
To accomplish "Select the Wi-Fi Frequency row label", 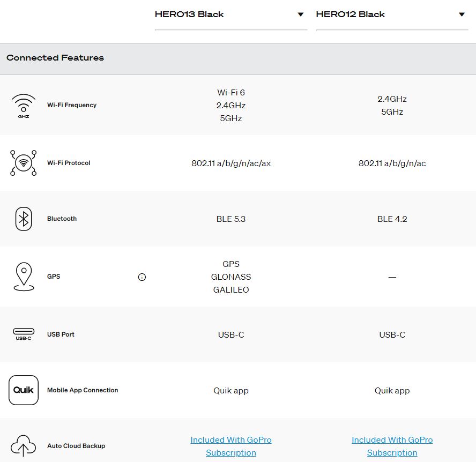I will pos(72,105).
